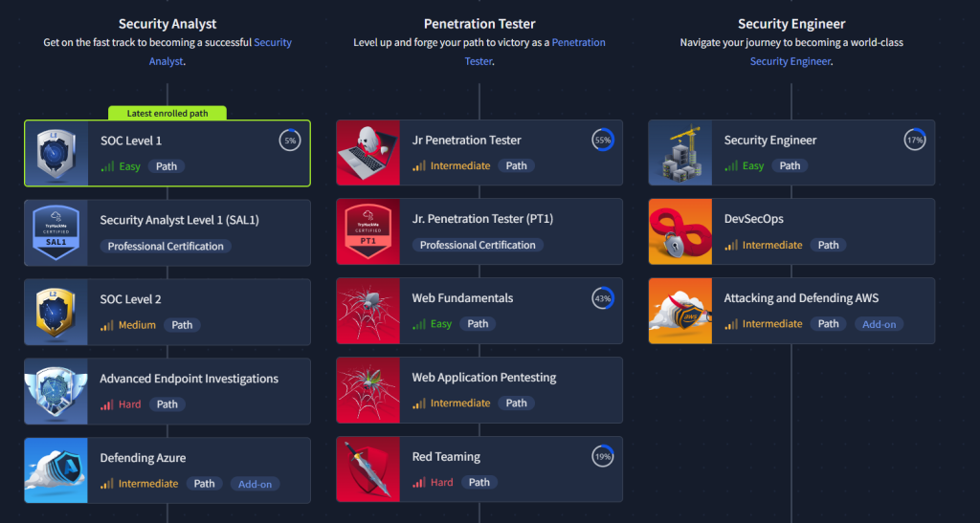Click the Advanced Endpoint Investigations icon

tap(56, 391)
